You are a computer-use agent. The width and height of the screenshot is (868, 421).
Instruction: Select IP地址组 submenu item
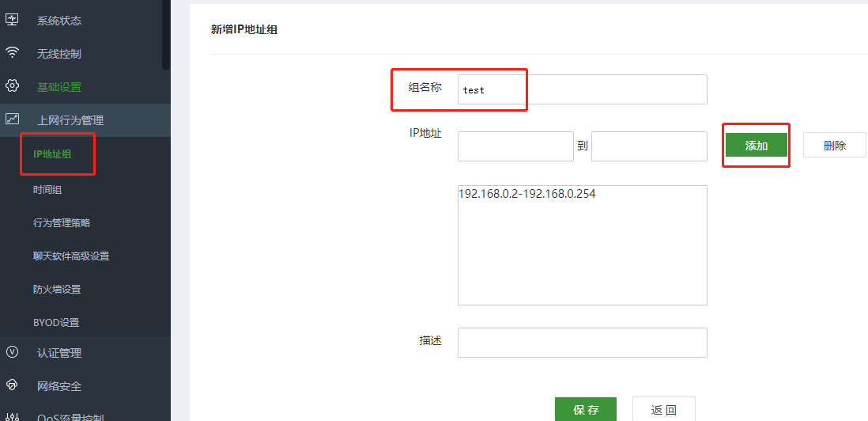tap(52, 154)
